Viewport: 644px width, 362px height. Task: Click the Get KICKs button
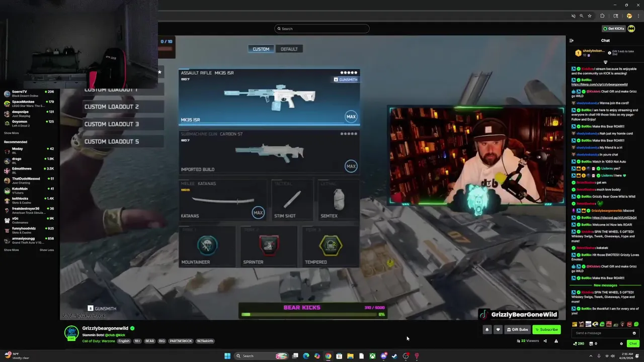point(614,29)
